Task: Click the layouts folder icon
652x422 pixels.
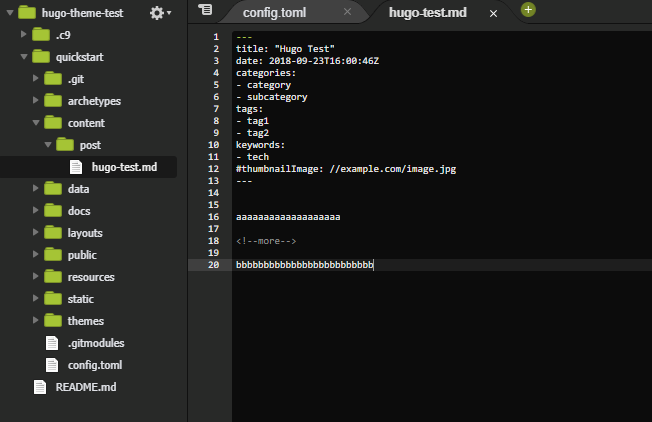Action: [x=53, y=232]
